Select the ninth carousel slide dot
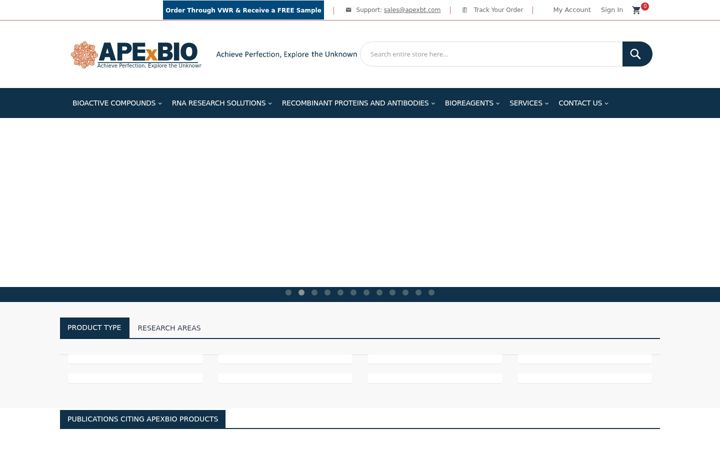 393,292
